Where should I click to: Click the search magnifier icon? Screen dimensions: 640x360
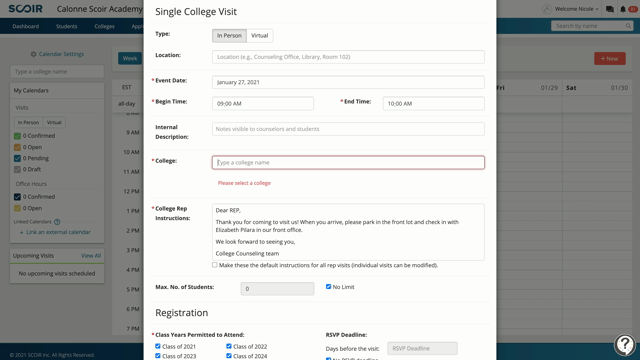click(x=628, y=26)
